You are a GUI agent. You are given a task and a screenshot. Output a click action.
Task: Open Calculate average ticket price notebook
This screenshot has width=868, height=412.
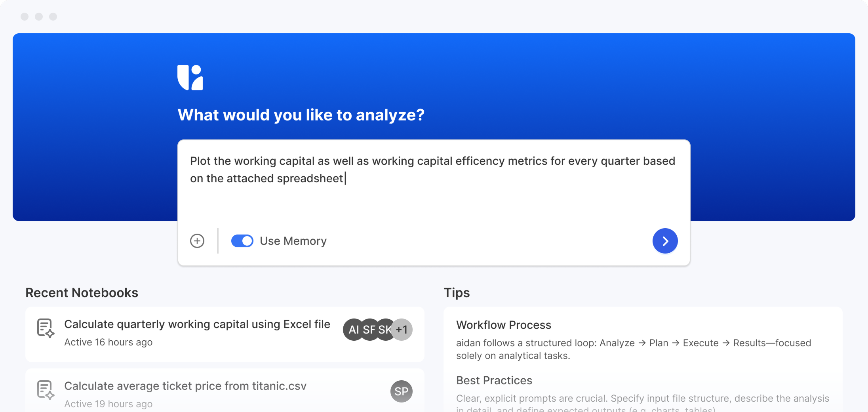pyautogui.click(x=185, y=386)
